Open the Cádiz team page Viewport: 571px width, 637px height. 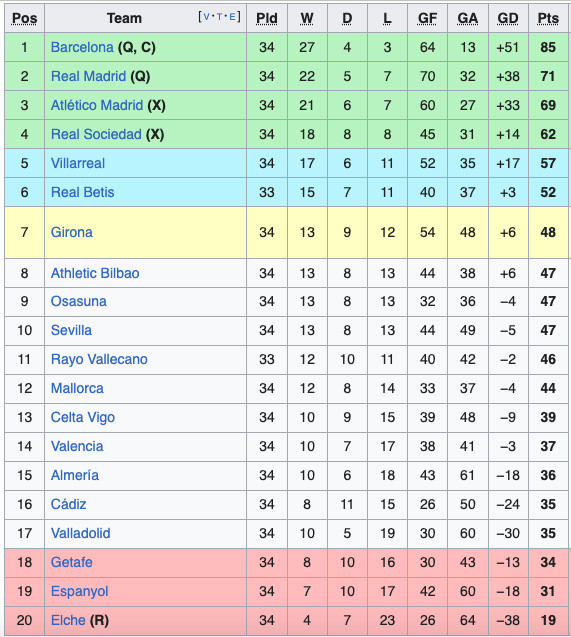click(x=69, y=504)
